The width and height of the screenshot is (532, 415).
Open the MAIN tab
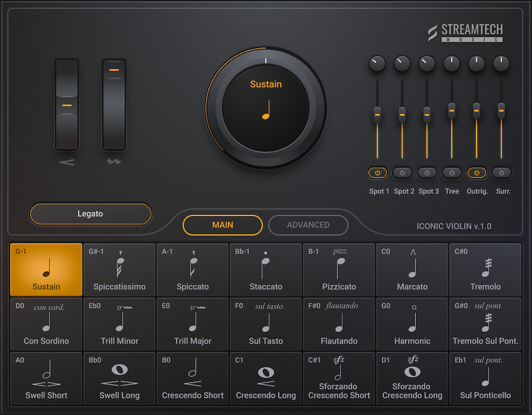223,225
